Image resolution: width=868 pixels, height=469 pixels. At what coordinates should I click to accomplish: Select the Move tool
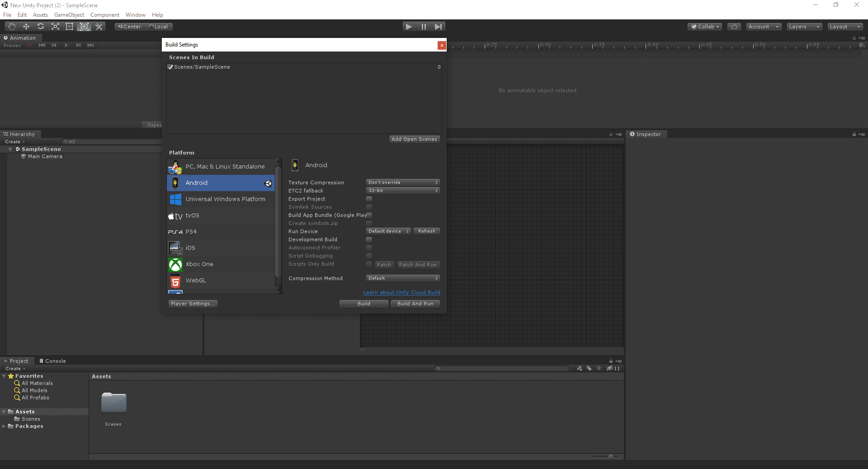tap(26, 27)
